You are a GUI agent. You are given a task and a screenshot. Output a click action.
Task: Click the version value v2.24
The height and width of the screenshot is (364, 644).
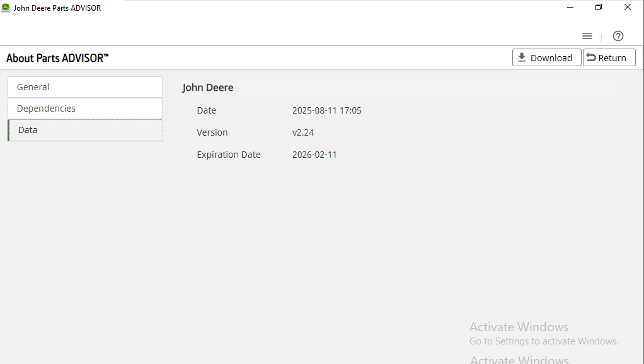pyautogui.click(x=302, y=133)
